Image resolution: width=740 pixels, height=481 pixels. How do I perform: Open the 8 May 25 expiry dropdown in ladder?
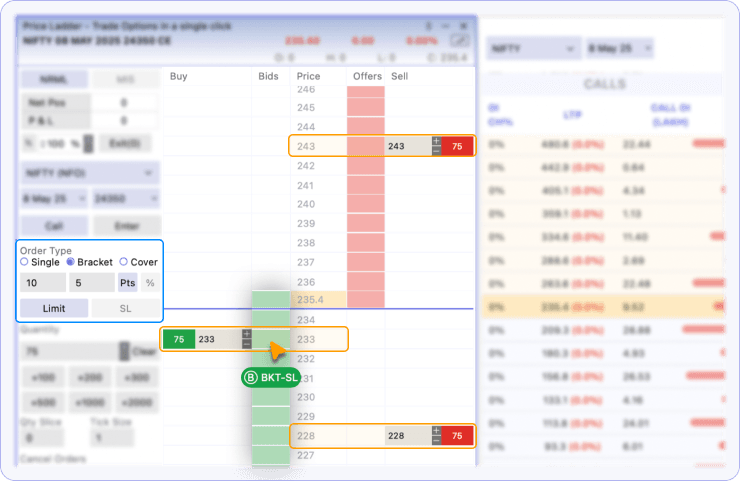point(54,199)
